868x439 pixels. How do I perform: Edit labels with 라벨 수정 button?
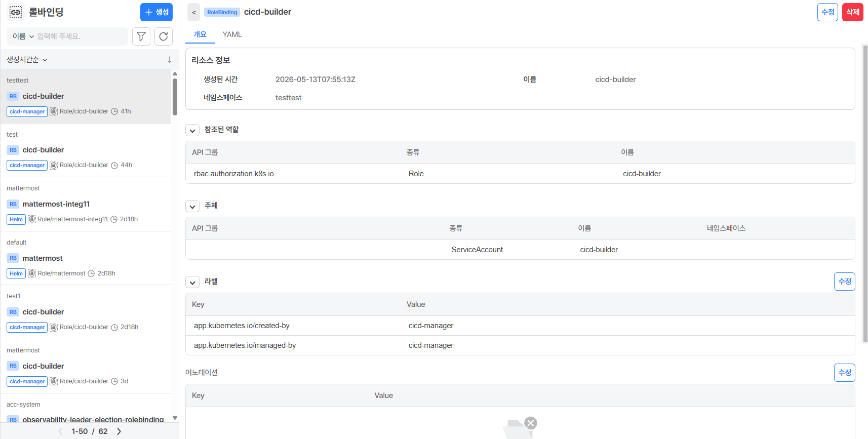(x=845, y=282)
